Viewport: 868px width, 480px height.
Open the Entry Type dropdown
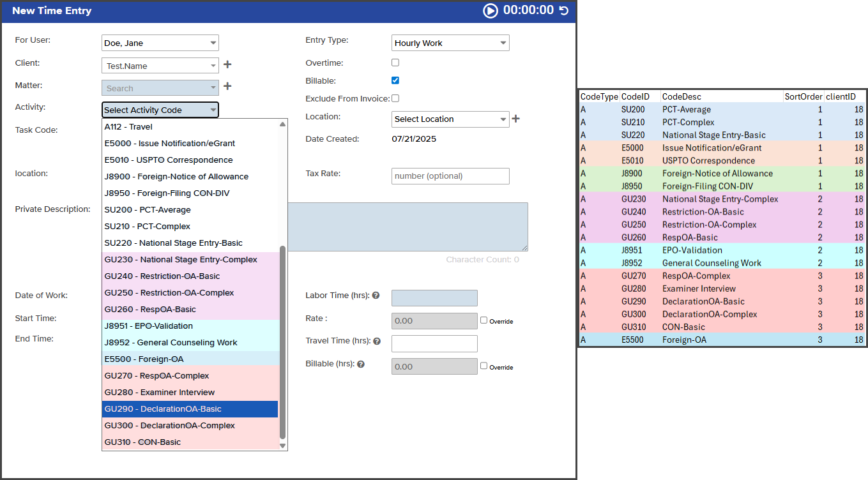(x=450, y=43)
